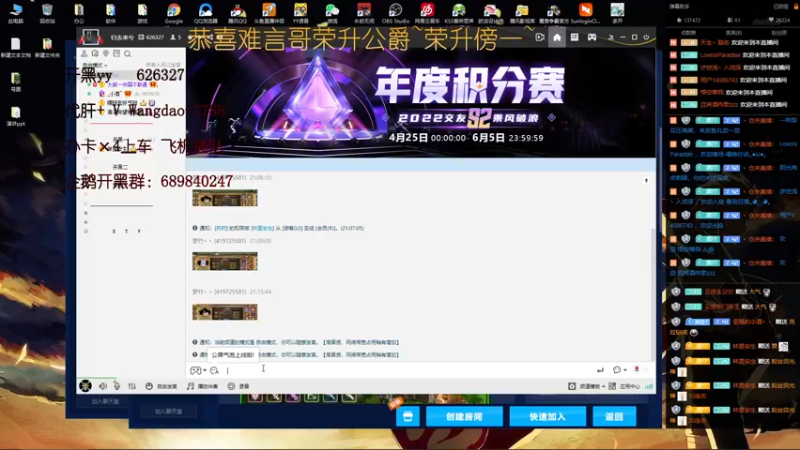This screenshot has width=800, height=450.
Task: Open the font style icon in chat input
Action: (x=214, y=370)
